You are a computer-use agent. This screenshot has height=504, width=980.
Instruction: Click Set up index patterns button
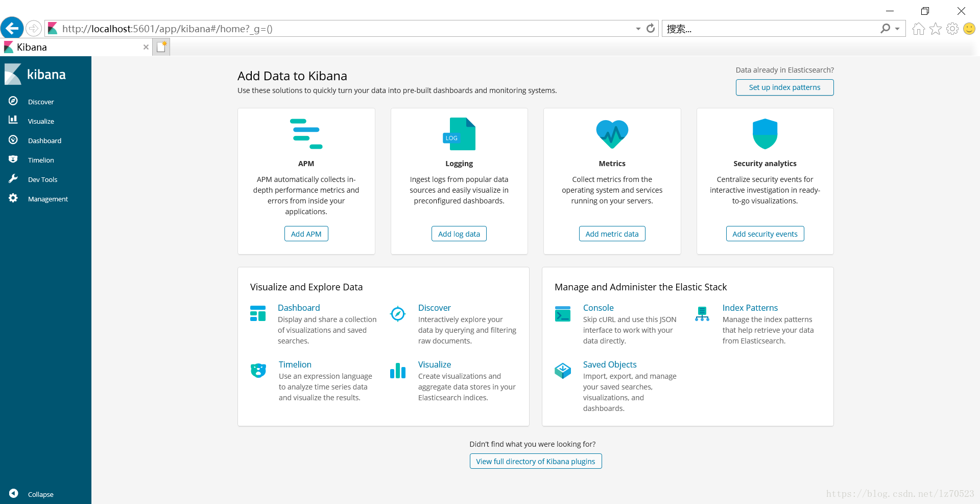(784, 87)
